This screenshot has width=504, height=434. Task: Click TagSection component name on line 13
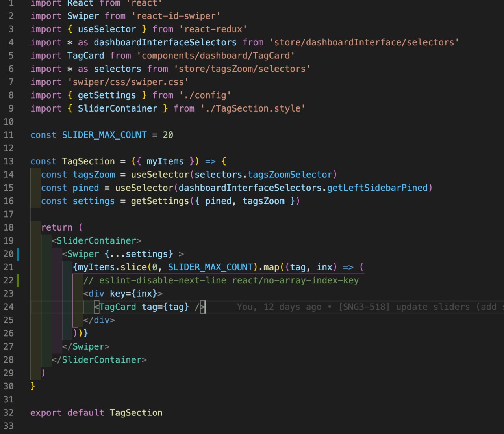88,161
